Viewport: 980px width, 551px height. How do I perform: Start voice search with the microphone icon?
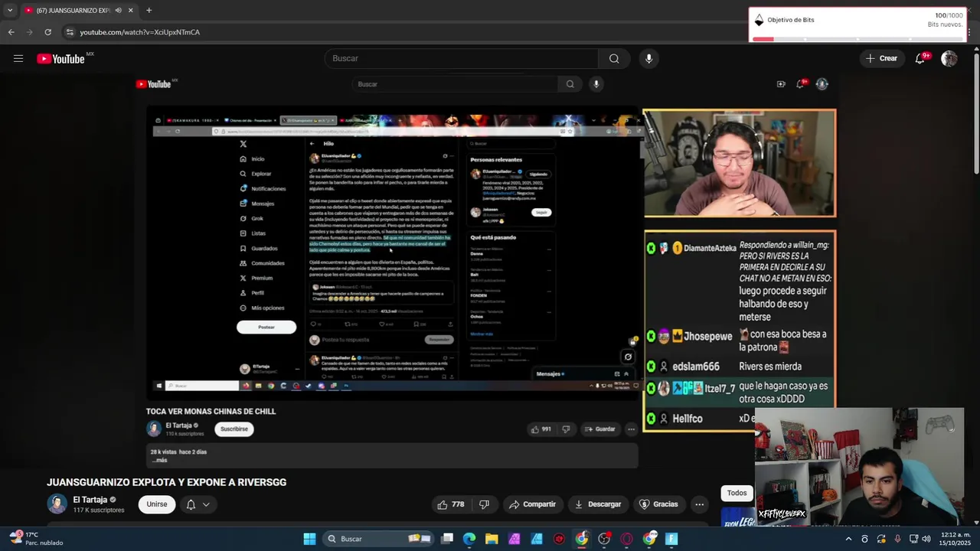click(x=648, y=58)
